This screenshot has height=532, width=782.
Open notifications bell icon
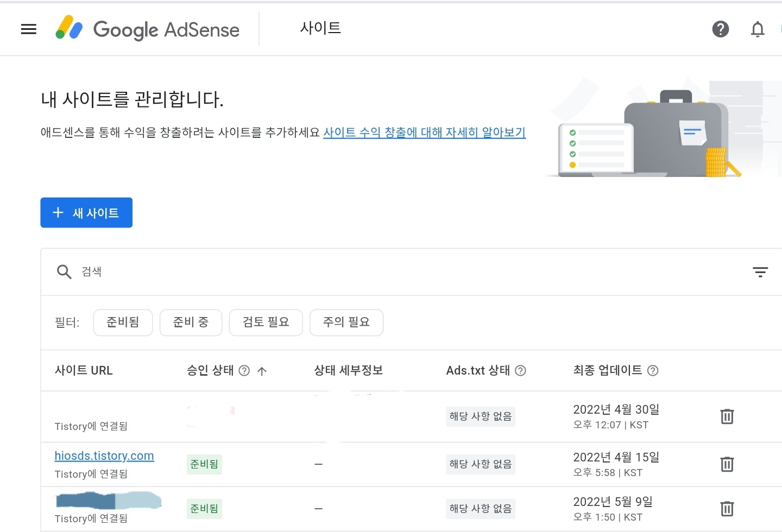(758, 29)
